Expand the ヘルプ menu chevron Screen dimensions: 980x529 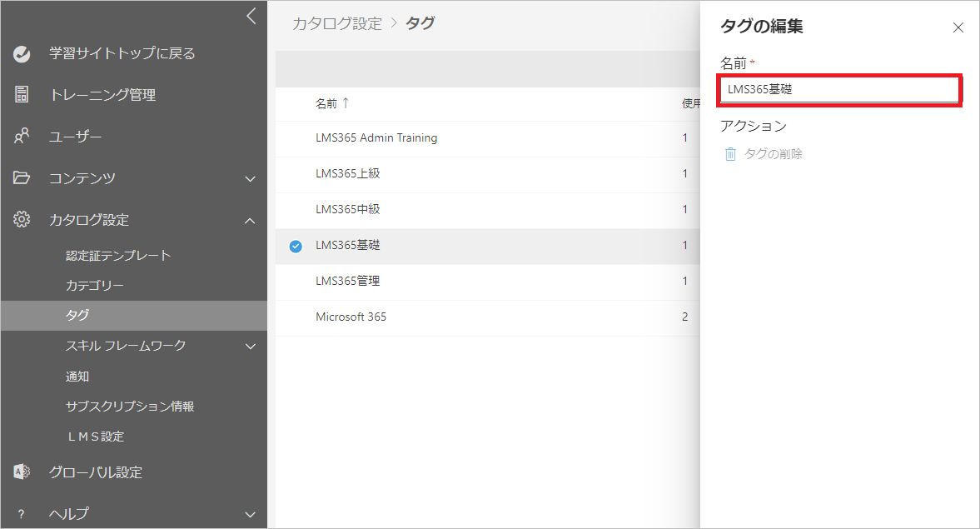250,515
